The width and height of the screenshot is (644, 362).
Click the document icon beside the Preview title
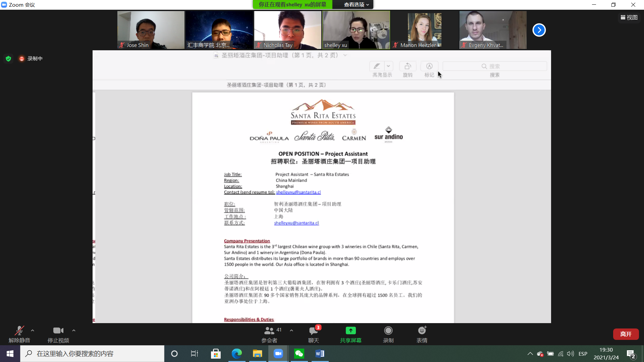click(x=216, y=55)
